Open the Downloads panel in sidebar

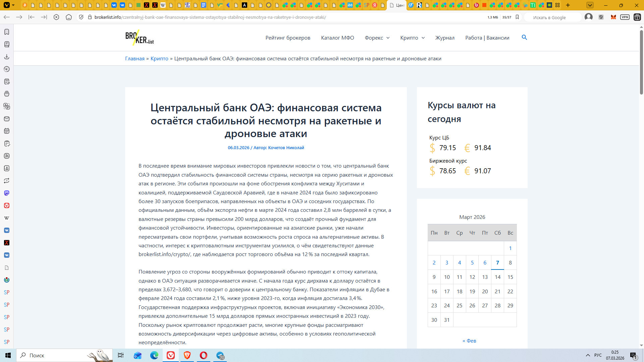(7, 57)
